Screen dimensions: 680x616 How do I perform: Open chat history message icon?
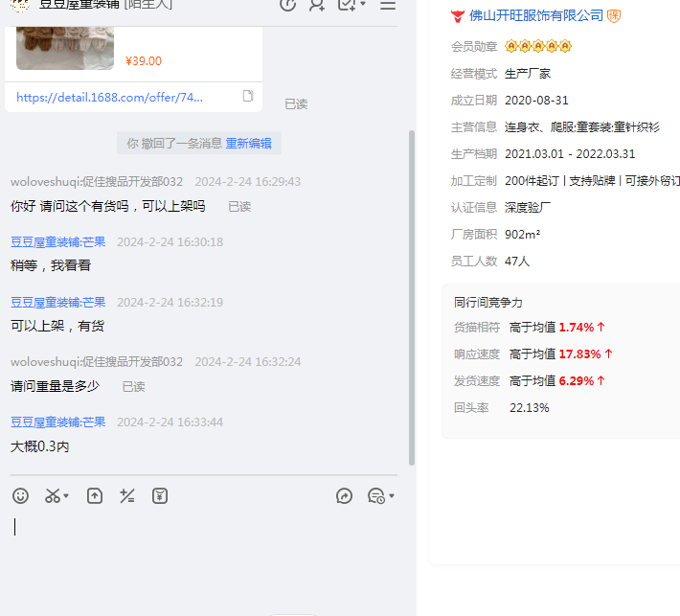pyautogui.click(x=375, y=495)
